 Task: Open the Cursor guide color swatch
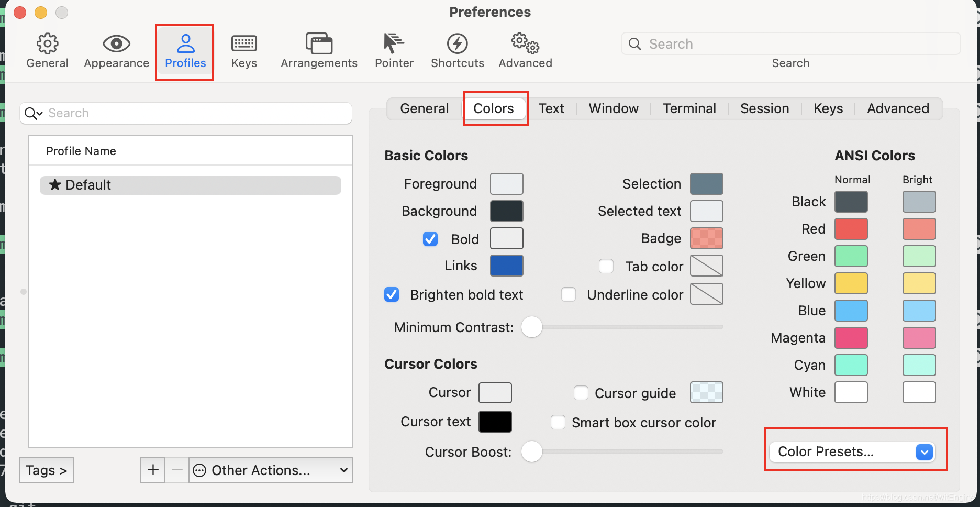coord(707,392)
